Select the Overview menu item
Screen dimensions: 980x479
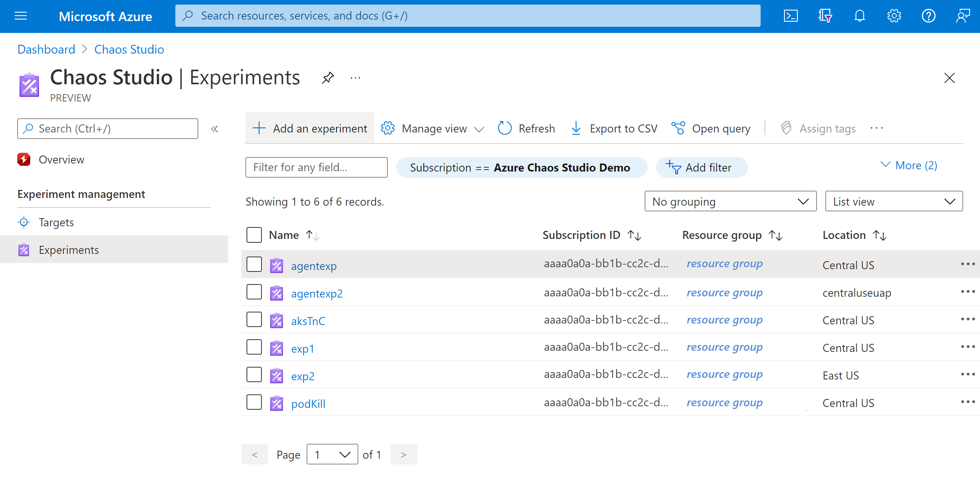tap(60, 159)
